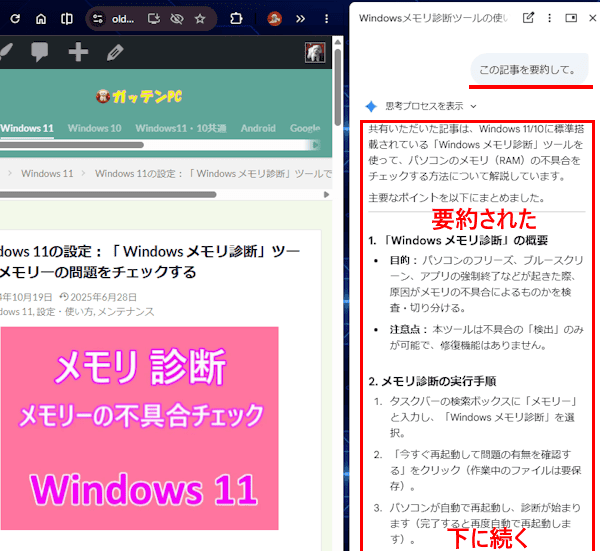Click the 目的 bullet text in summary
600x551 pixels.
pos(486,284)
